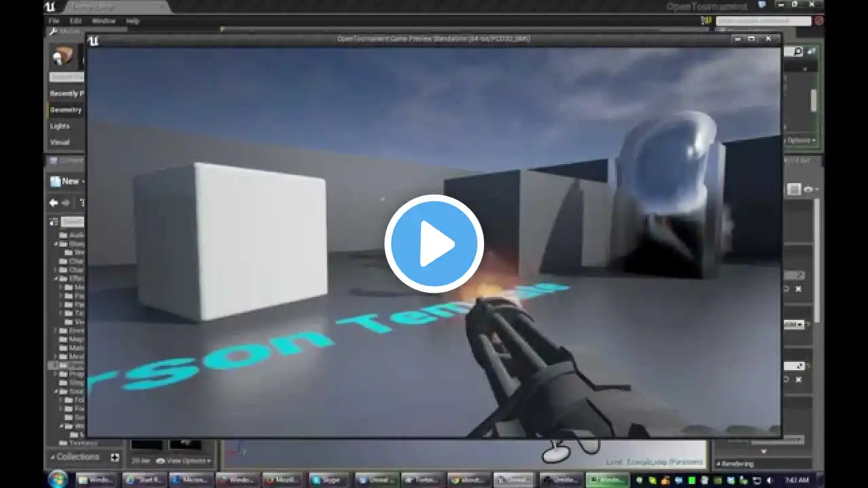Select the Geometry placement category

[66, 110]
